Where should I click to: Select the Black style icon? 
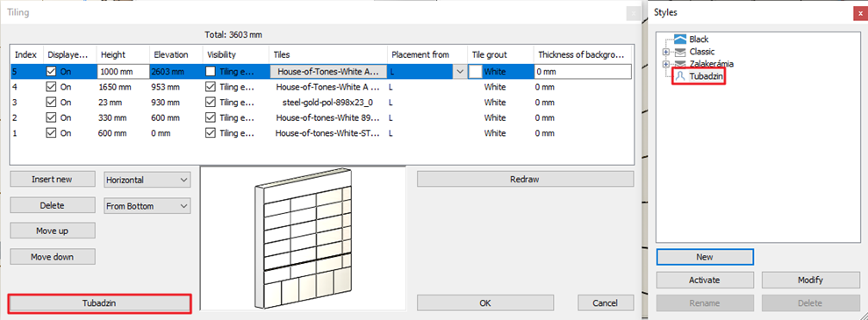(x=679, y=39)
